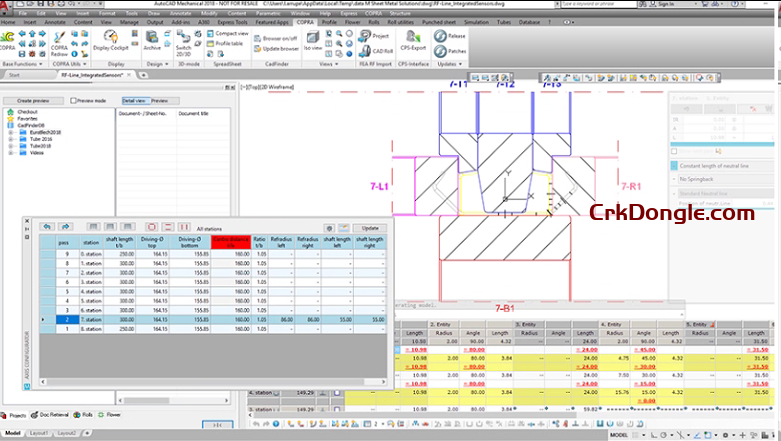
Task: Open the Roll utilities ribbon tab
Action: pyautogui.click(x=400, y=22)
